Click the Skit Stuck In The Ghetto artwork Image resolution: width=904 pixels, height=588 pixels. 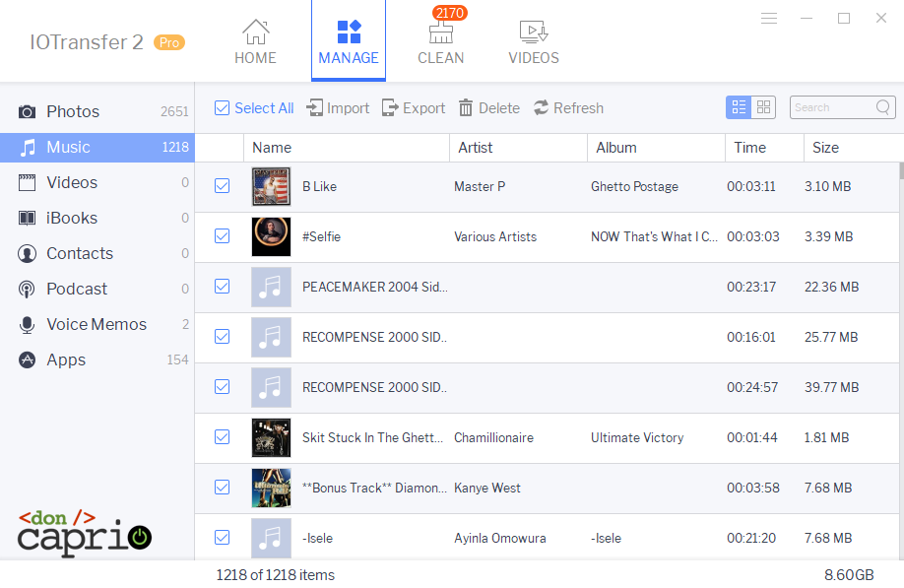(271, 437)
